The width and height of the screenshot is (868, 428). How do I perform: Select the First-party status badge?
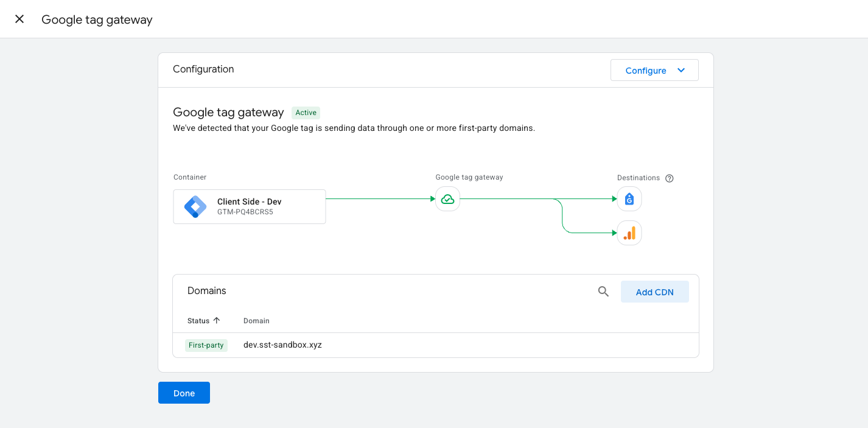(206, 345)
